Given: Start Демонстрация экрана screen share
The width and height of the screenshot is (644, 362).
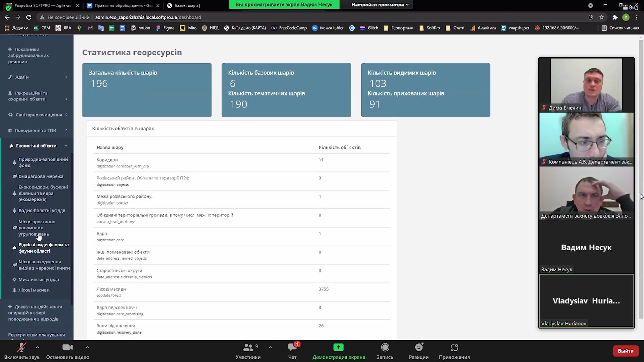Looking at the screenshot, I should pyautogui.click(x=338, y=351).
